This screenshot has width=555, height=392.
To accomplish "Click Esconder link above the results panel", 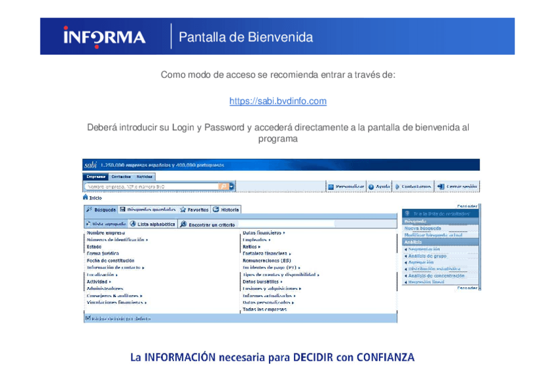I will (x=467, y=206).
